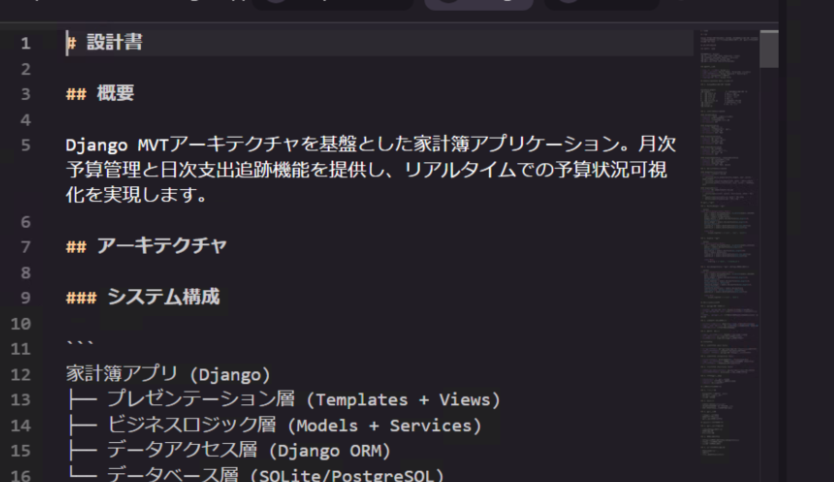
Task: Click line number 7 in gutter
Action: [x=26, y=247]
